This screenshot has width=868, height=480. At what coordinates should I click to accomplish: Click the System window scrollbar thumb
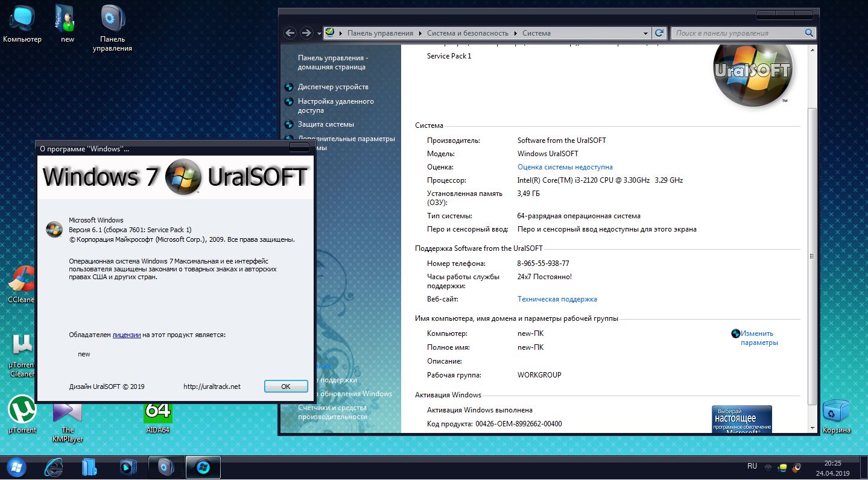click(x=812, y=256)
